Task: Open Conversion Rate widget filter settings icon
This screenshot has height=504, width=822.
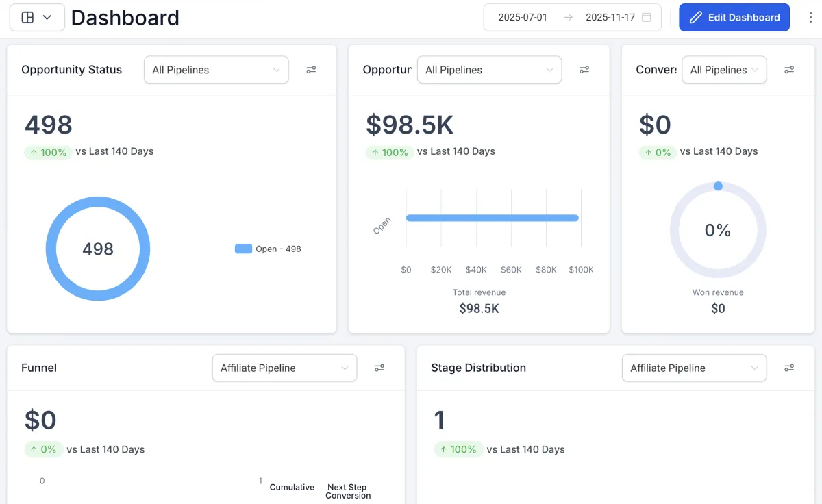Action: coord(789,70)
